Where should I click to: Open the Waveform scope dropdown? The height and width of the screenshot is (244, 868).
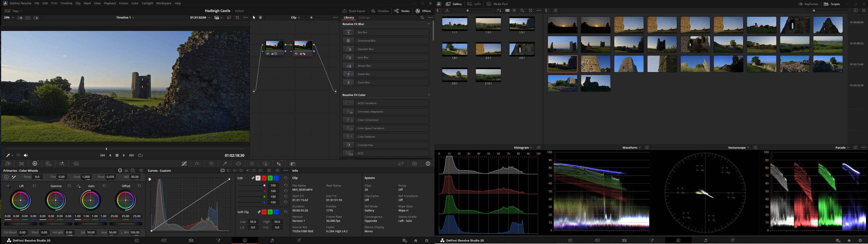click(631, 148)
